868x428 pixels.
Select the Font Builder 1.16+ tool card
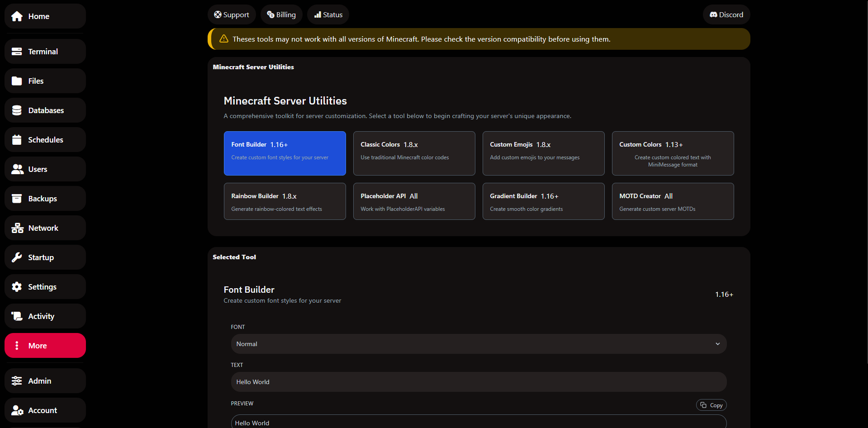click(285, 153)
